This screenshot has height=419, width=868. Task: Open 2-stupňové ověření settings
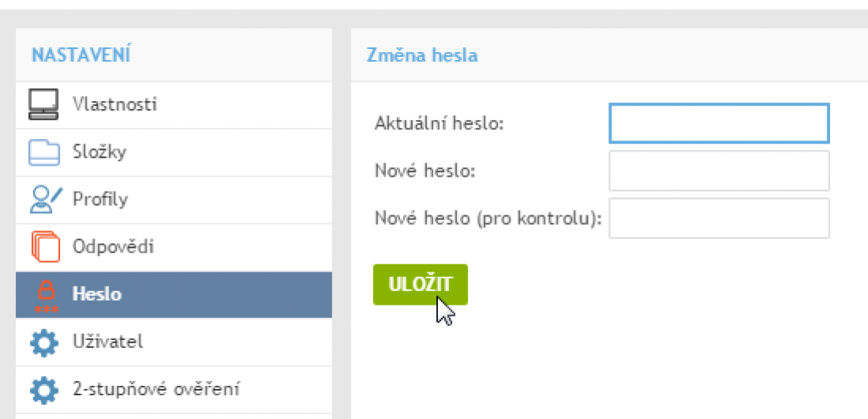(156, 389)
